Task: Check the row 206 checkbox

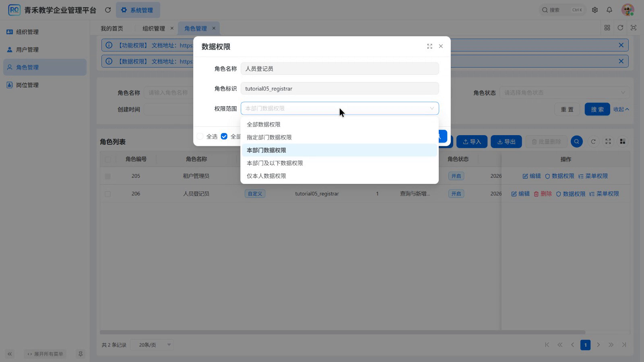Action: click(107, 194)
